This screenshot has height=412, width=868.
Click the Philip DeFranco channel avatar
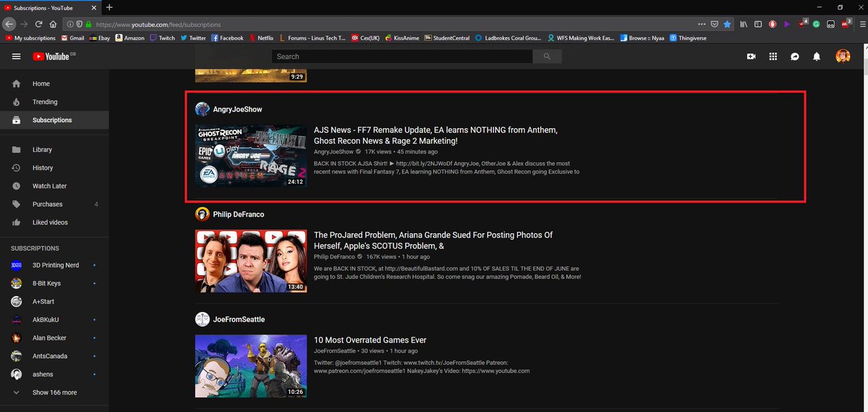point(203,214)
